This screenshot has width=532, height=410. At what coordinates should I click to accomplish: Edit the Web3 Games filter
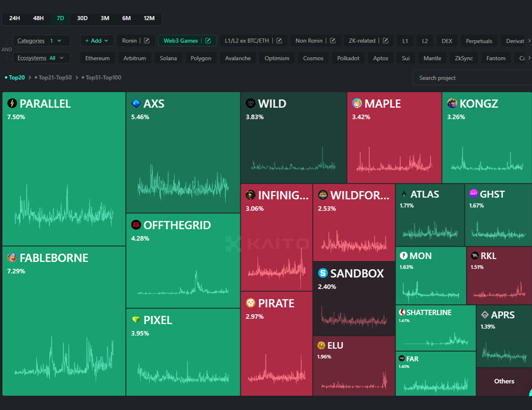click(x=208, y=41)
